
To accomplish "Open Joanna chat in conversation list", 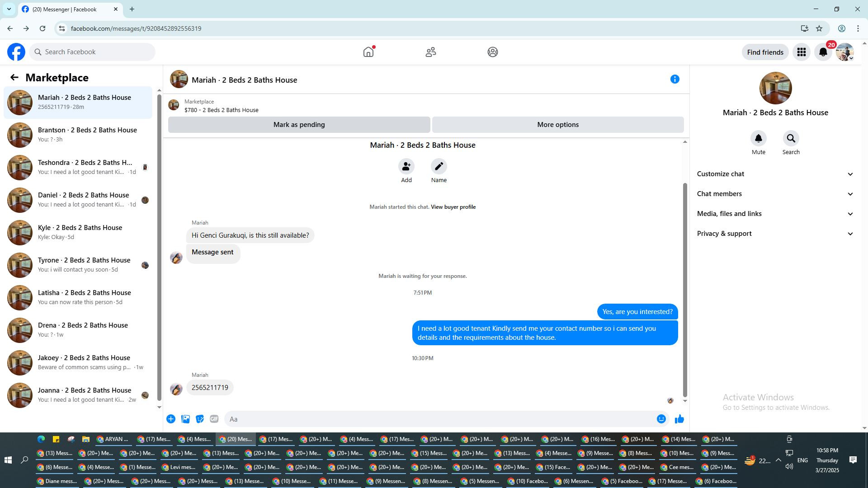I will click(78, 395).
